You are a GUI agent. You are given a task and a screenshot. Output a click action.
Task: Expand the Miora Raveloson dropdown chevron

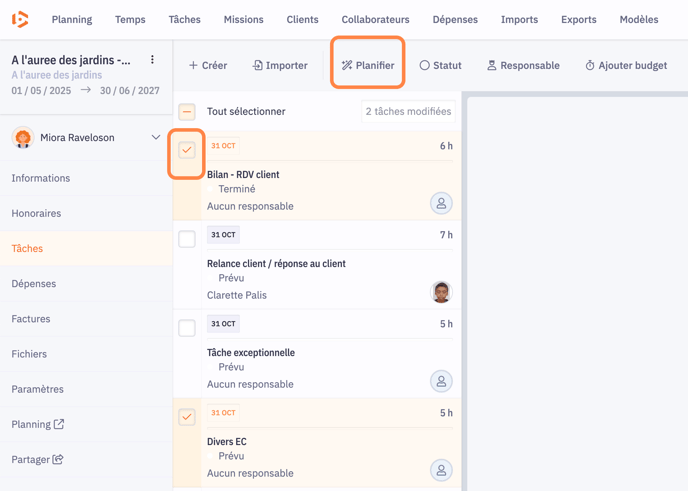(156, 138)
